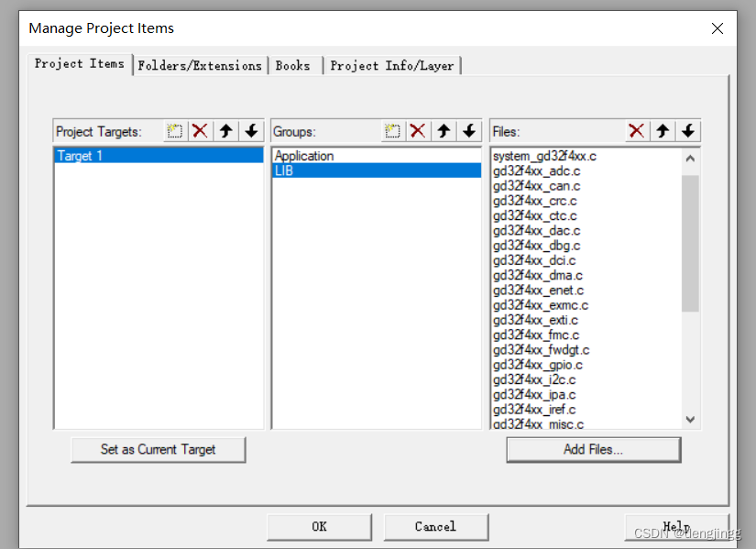The image size is (756, 549).
Task: Open Help for this dialog
Action: tap(676, 527)
